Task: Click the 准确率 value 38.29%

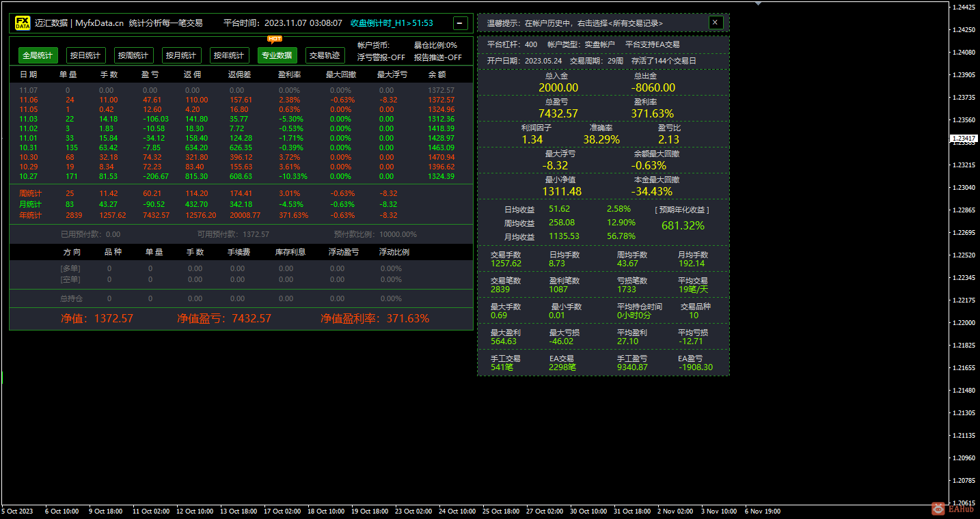Action: tap(601, 139)
